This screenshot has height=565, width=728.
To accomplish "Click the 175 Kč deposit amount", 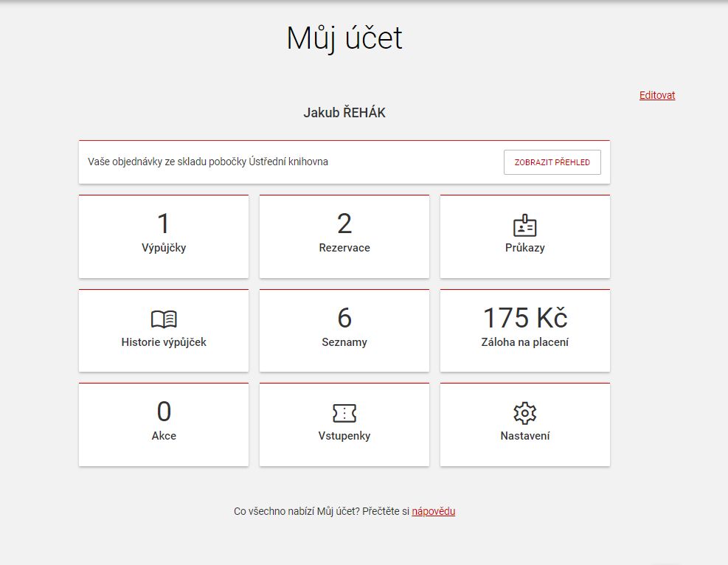I will click(524, 318).
